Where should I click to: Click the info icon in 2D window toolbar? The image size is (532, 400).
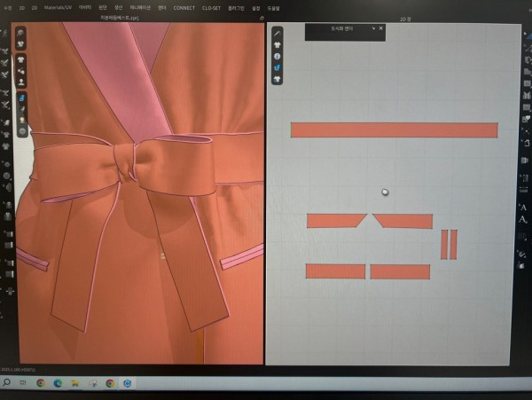click(x=278, y=55)
